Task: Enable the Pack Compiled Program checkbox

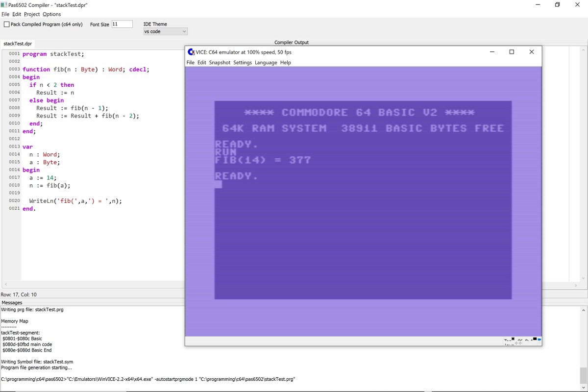Action: click(8, 24)
